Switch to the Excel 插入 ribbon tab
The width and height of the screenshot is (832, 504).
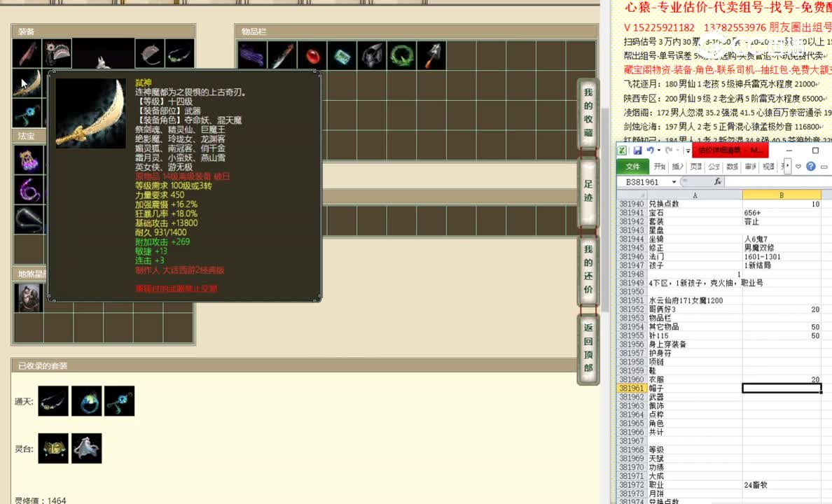point(678,167)
